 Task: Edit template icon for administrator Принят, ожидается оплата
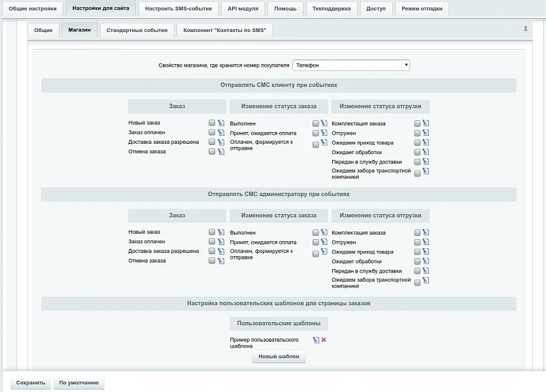click(324, 242)
